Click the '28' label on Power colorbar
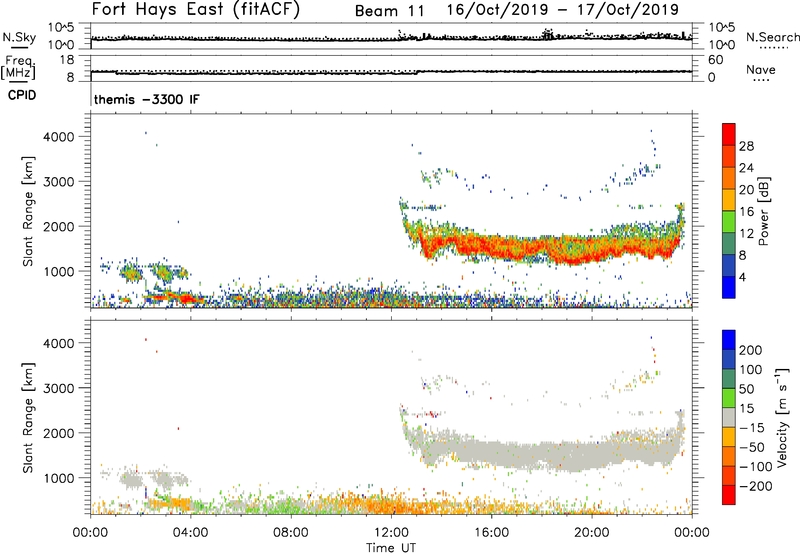The height and width of the screenshot is (554, 800). coord(746,146)
